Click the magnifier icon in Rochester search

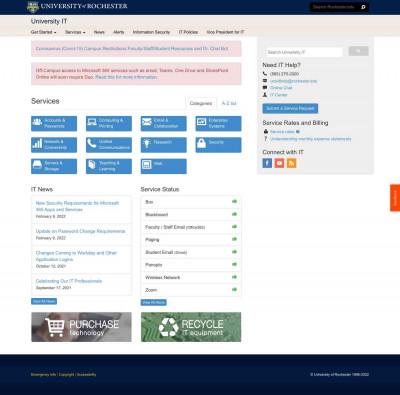pyautogui.click(x=363, y=7)
